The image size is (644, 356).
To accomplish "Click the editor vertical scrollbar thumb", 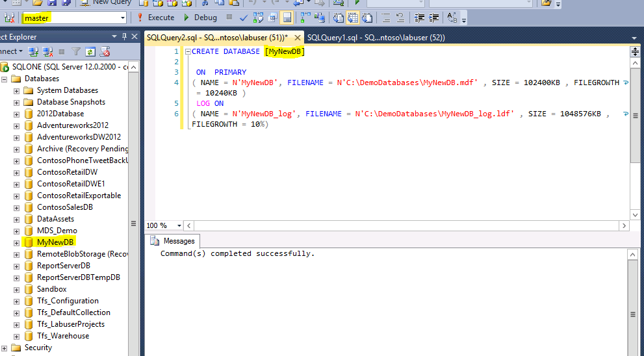I will tap(635, 116).
